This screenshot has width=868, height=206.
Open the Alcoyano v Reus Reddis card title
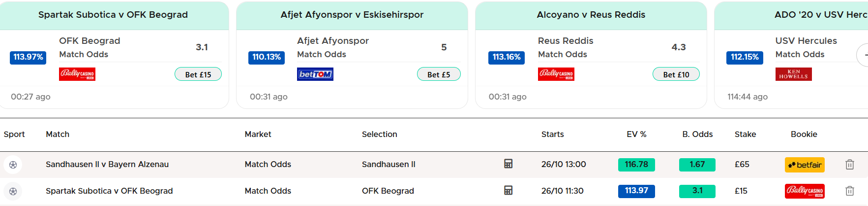point(591,15)
